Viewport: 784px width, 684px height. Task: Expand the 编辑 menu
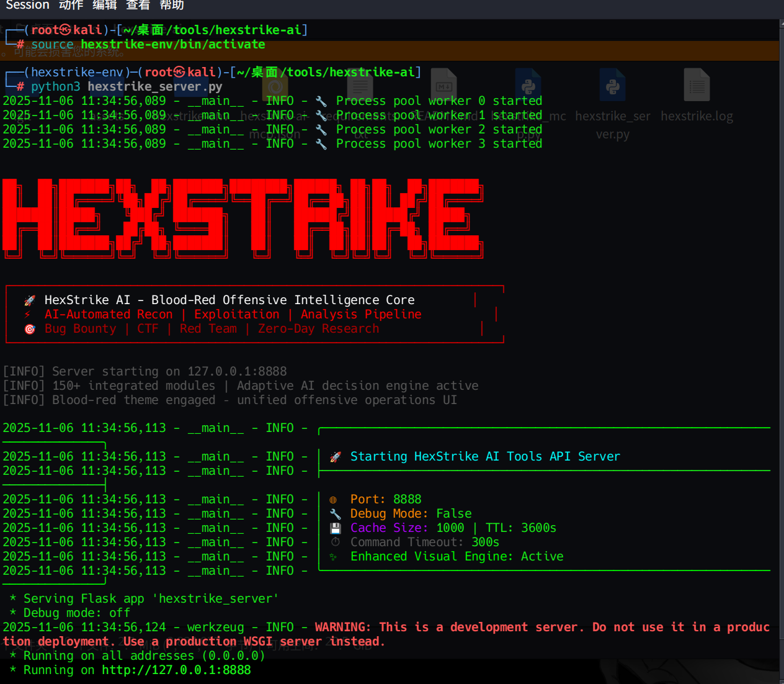pyautogui.click(x=104, y=6)
